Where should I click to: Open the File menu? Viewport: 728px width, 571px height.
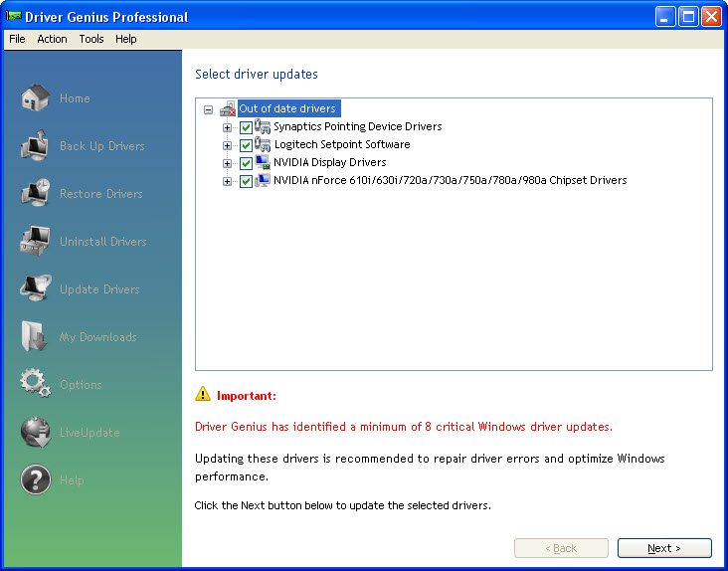[17, 39]
